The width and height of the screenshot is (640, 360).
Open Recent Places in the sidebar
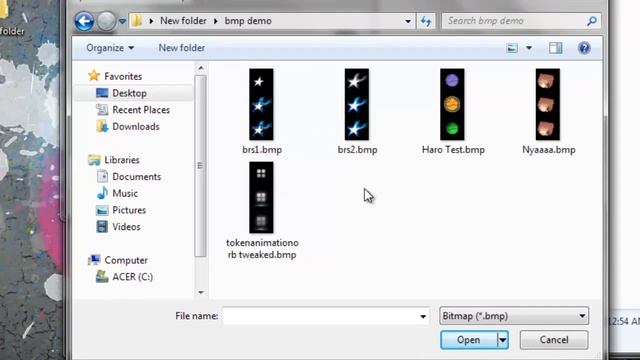click(141, 110)
